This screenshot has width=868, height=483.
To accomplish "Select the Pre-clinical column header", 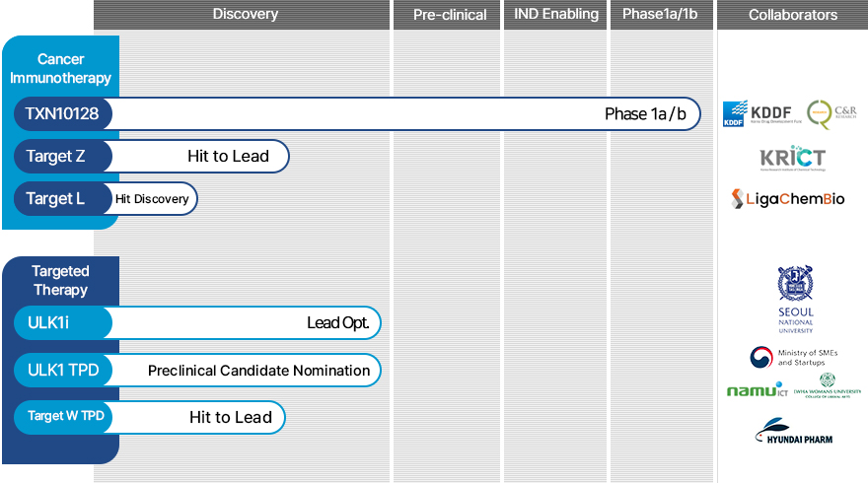I will 450,15.
